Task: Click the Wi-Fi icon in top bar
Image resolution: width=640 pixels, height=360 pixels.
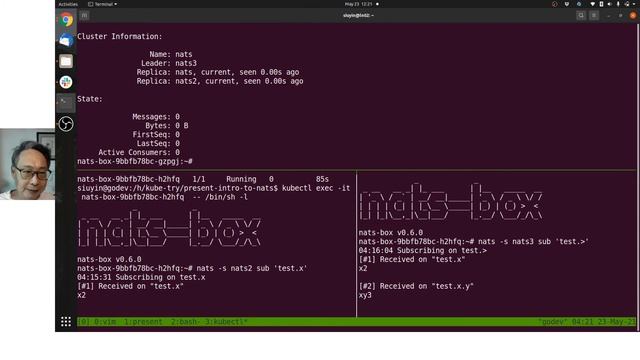Action: 593,4
